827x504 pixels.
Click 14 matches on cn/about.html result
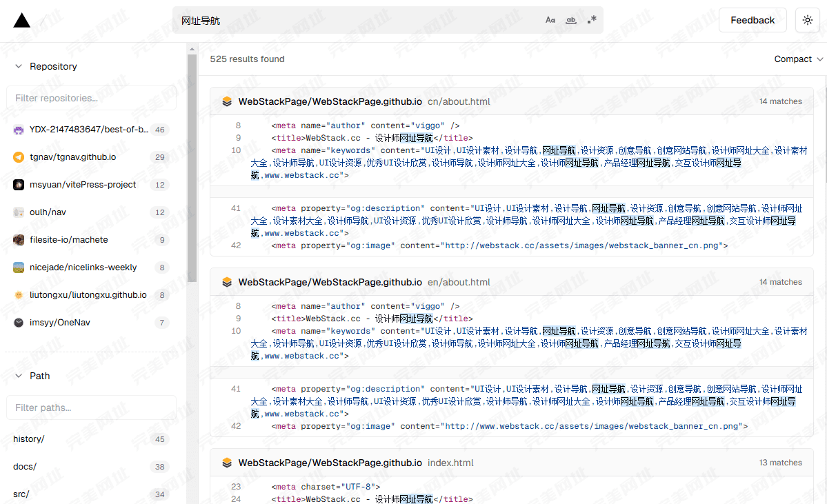[780, 101]
